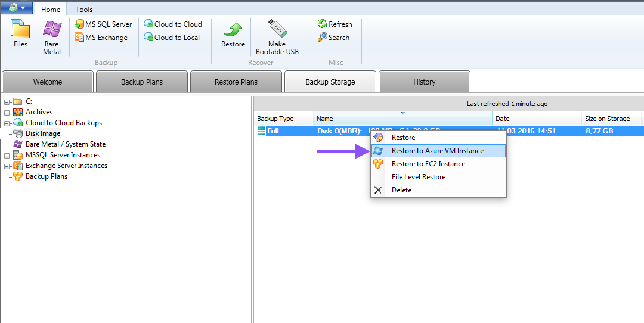Select Exchange Server Instances tree item
Viewport: 644px width, 323px height.
tap(67, 166)
